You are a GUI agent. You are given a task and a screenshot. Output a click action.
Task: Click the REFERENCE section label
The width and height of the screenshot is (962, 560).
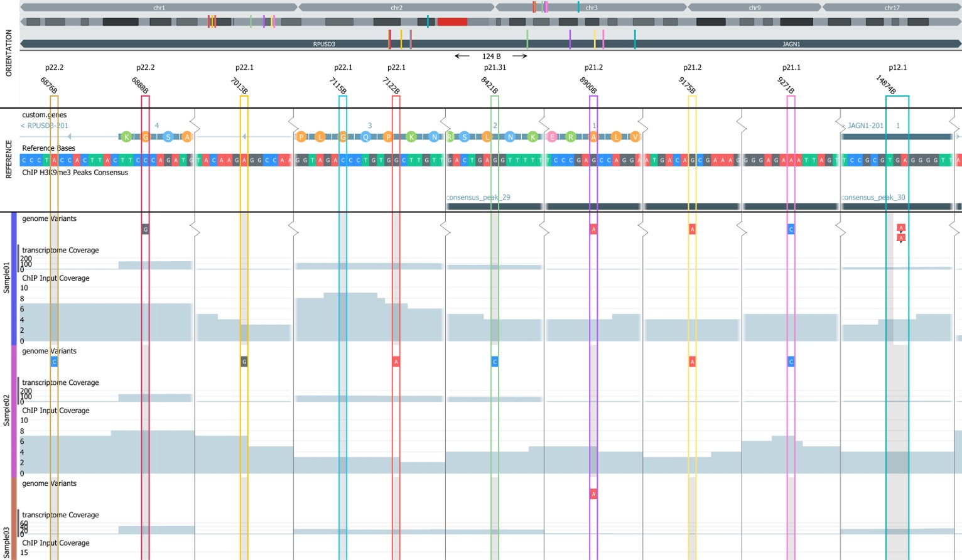8,159
